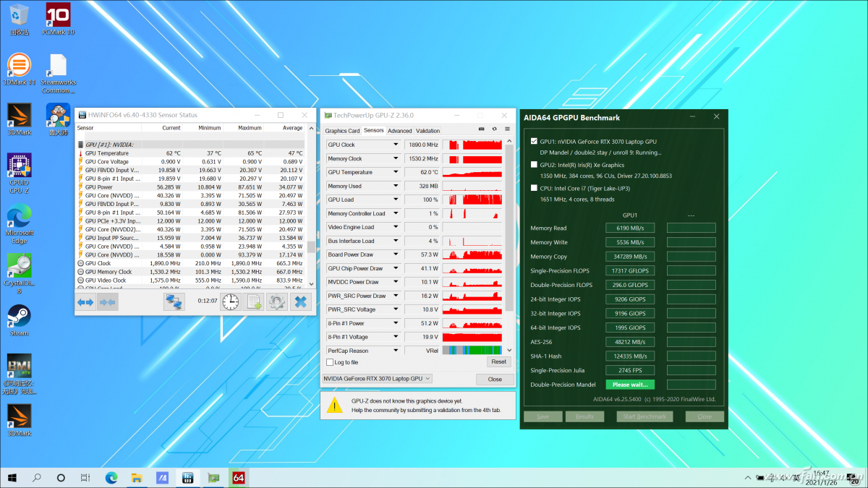Open GPU Temperature sensor dropdown in GPU-Z
This screenshot has height=488, width=868.
[396, 172]
